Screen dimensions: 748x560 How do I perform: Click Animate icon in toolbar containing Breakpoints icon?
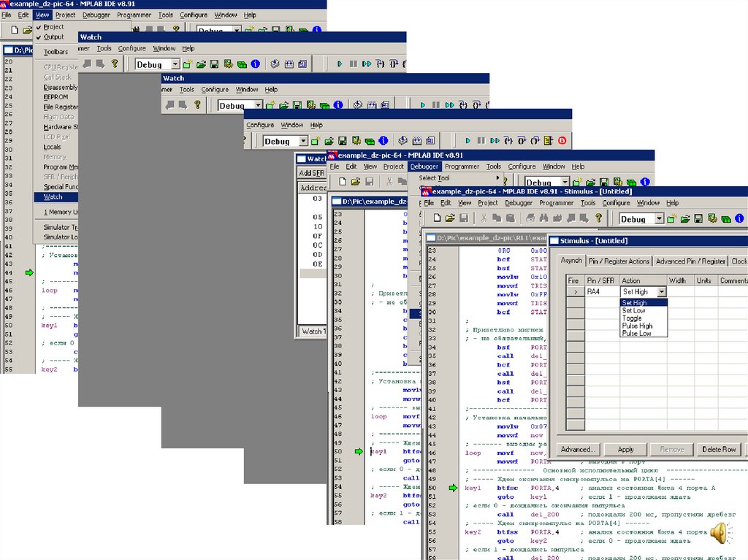coord(495,140)
